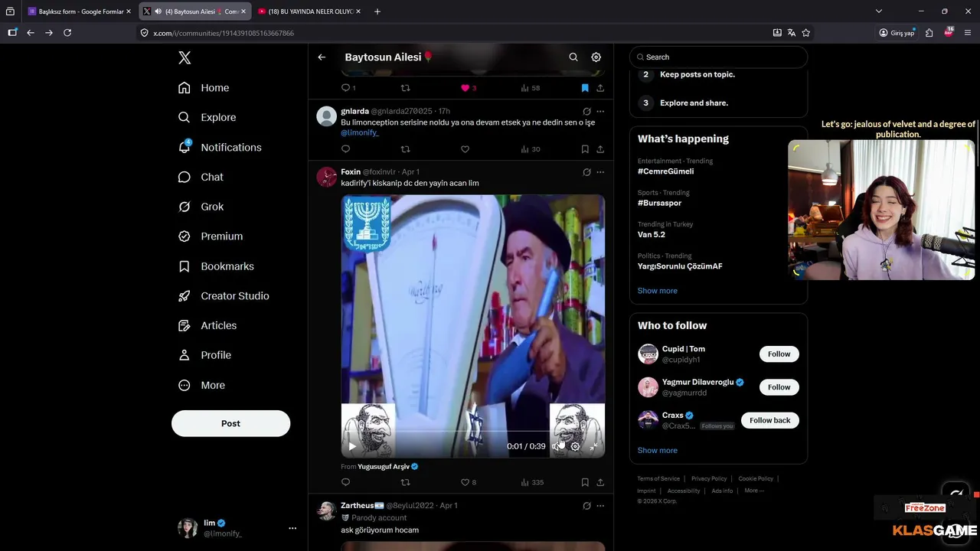Open account menu dots next to lim
Viewport: 980px width, 551px height.
(292, 528)
